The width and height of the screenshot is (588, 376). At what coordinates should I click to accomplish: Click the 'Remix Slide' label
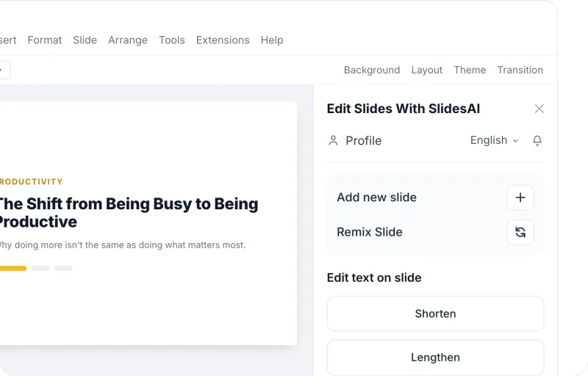pyautogui.click(x=370, y=232)
